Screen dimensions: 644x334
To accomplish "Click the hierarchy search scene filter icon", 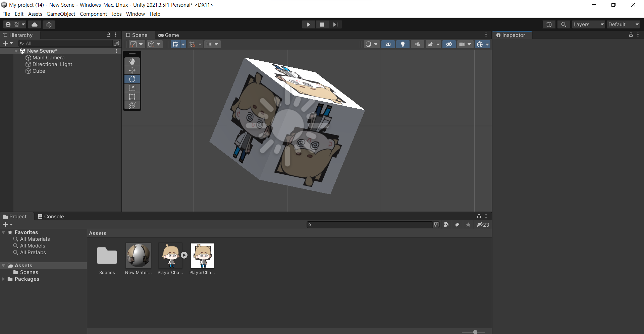I will pyautogui.click(x=116, y=43).
